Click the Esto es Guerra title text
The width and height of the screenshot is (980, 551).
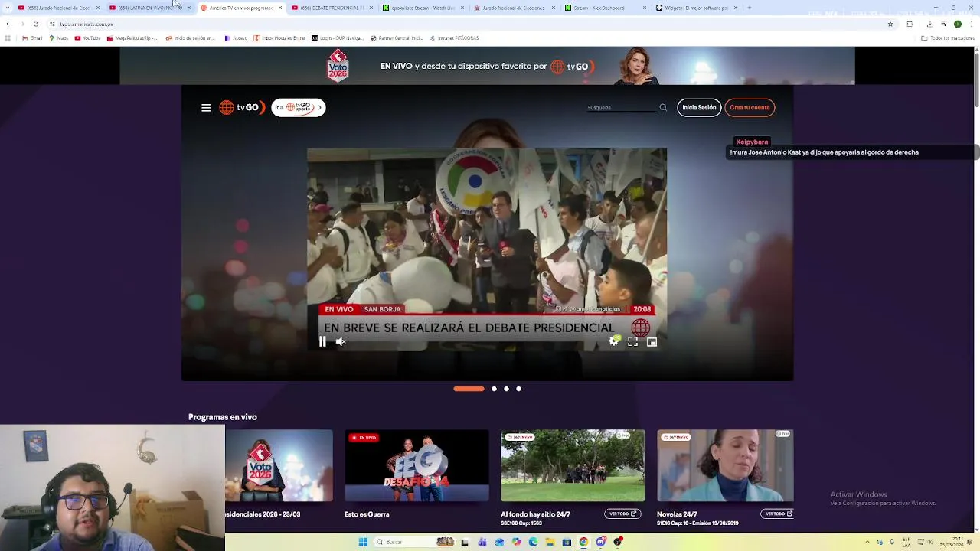coord(367,514)
